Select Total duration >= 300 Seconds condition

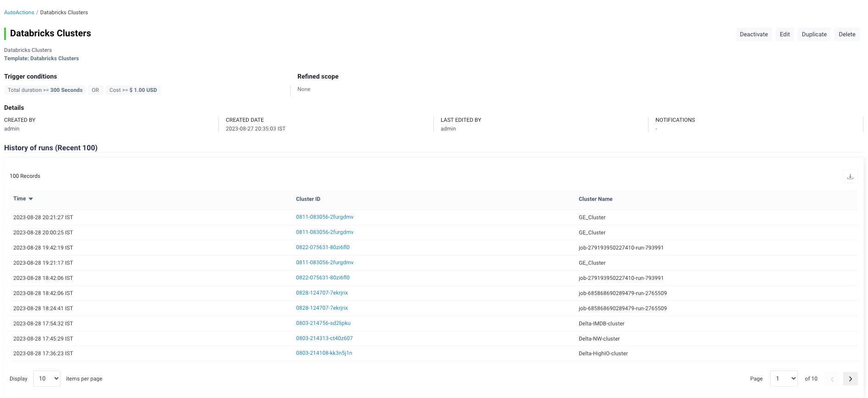point(45,90)
